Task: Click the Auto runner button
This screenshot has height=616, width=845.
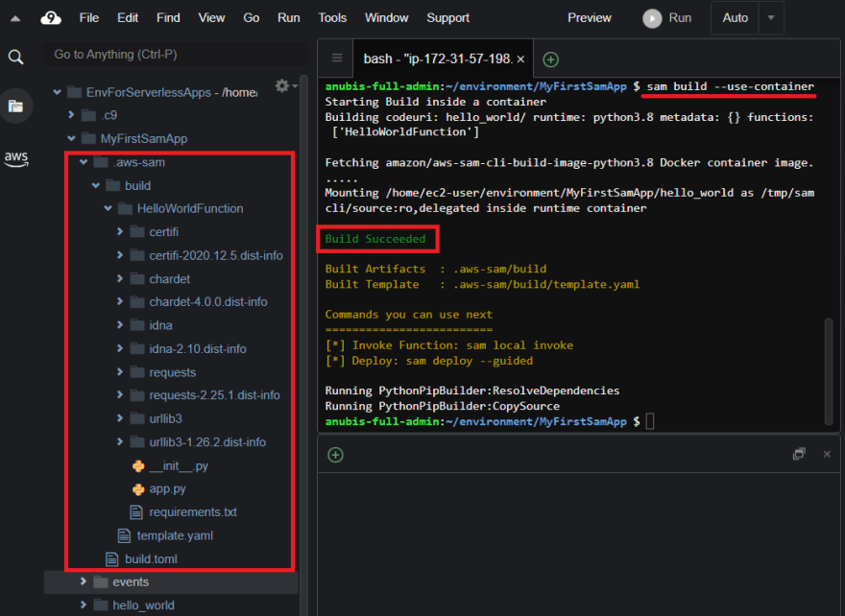Action: coord(736,18)
